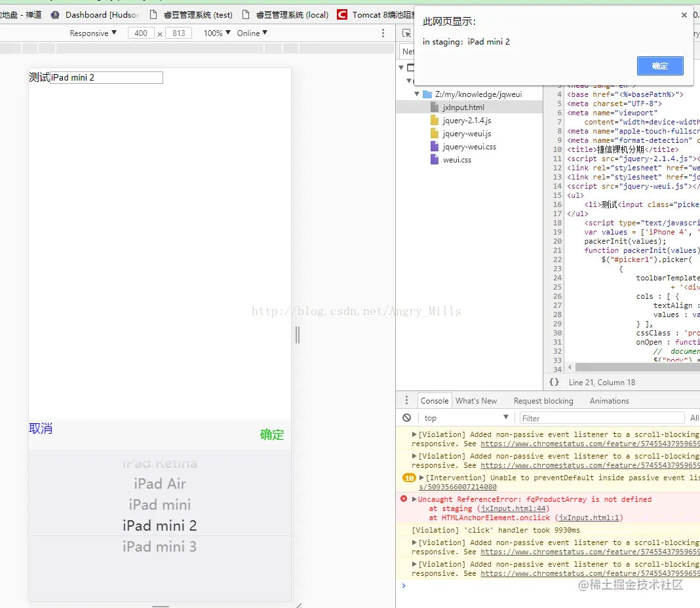Open 睿豆管理系统 (test) bookmark
This screenshot has height=608, width=700.
coord(191,14)
